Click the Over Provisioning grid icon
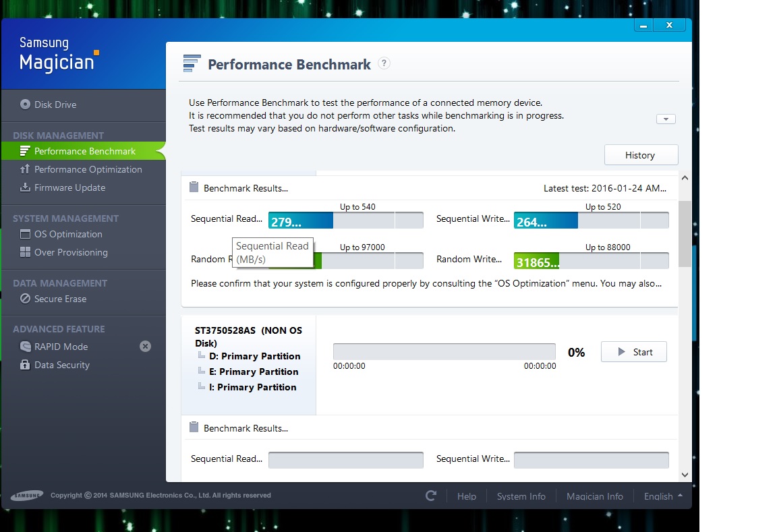Screen dimensions: 777x532 (x=25, y=252)
